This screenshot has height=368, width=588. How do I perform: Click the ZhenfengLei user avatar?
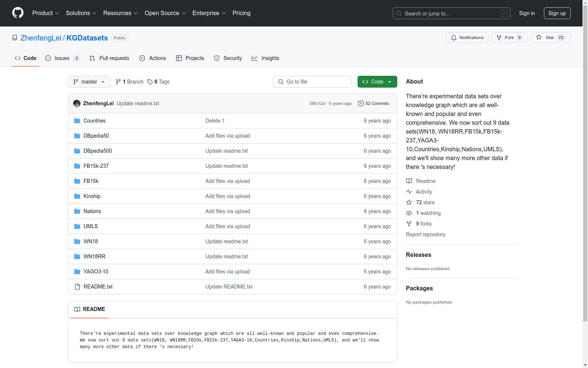coord(77,103)
